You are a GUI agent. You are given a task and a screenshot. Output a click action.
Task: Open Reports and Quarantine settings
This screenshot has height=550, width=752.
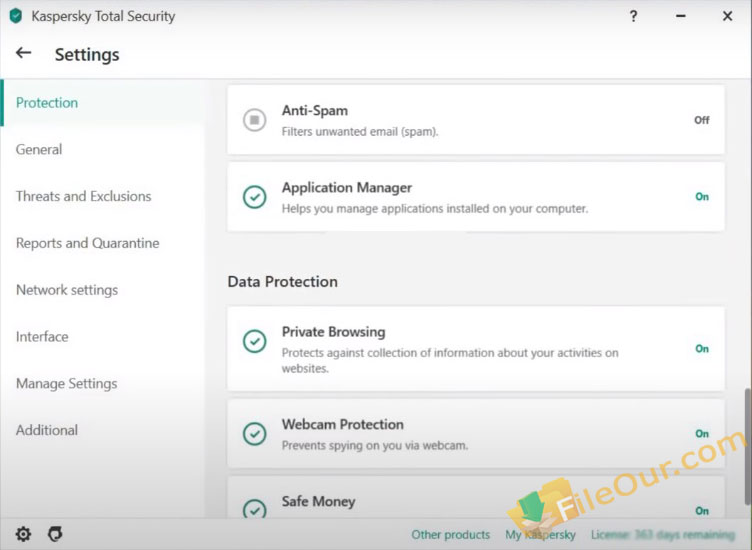[87, 243]
